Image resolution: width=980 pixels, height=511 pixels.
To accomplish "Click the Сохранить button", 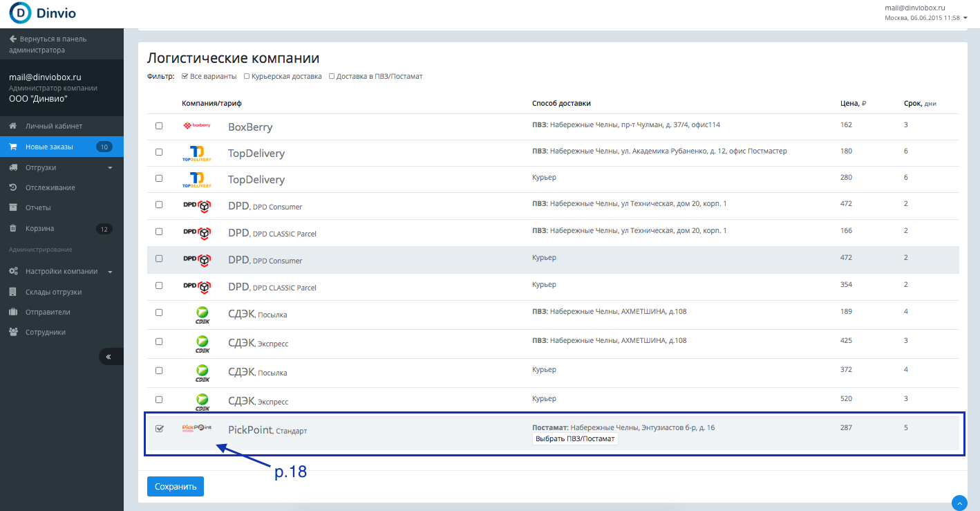I will tap(176, 487).
